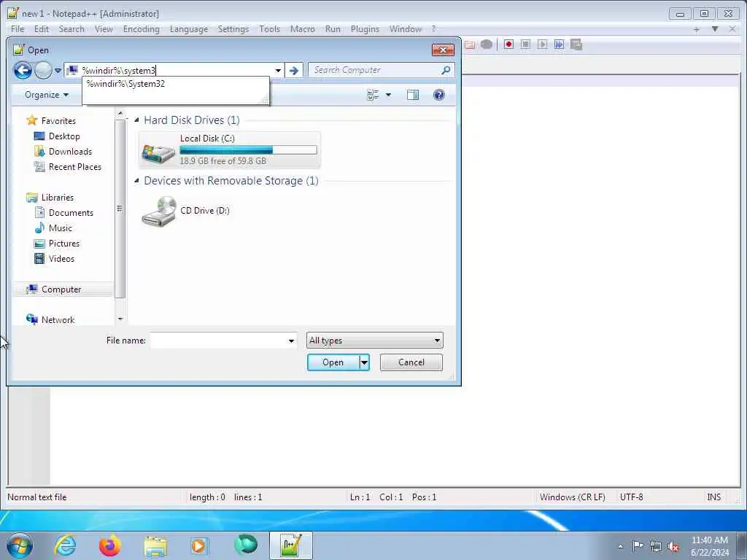Open the File menu
The image size is (747, 560).
coord(18,29)
